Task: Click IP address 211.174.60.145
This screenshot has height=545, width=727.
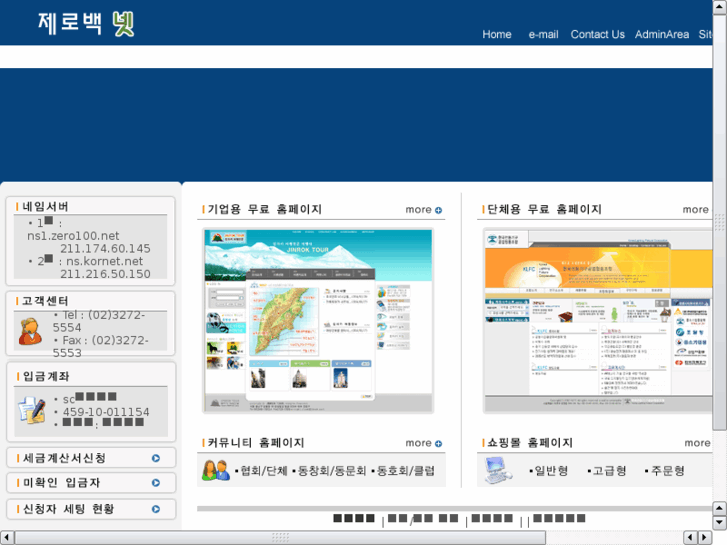Action: tap(105, 249)
